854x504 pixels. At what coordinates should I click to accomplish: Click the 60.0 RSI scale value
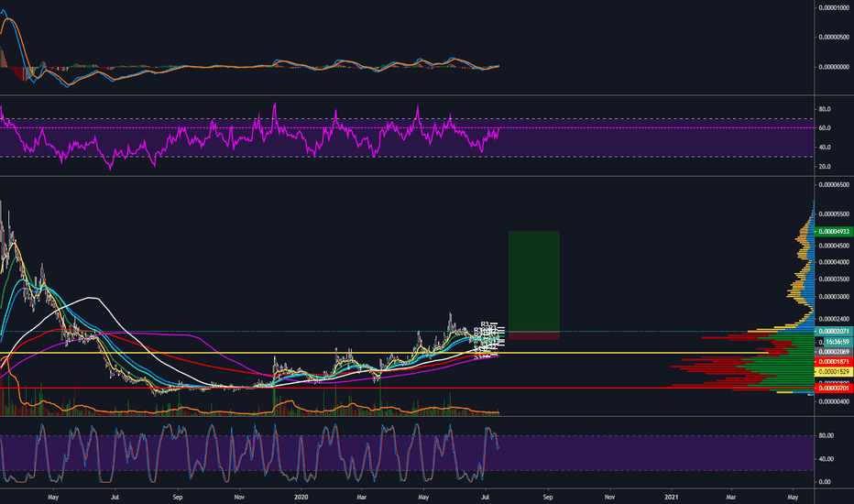click(x=825, y=128)
